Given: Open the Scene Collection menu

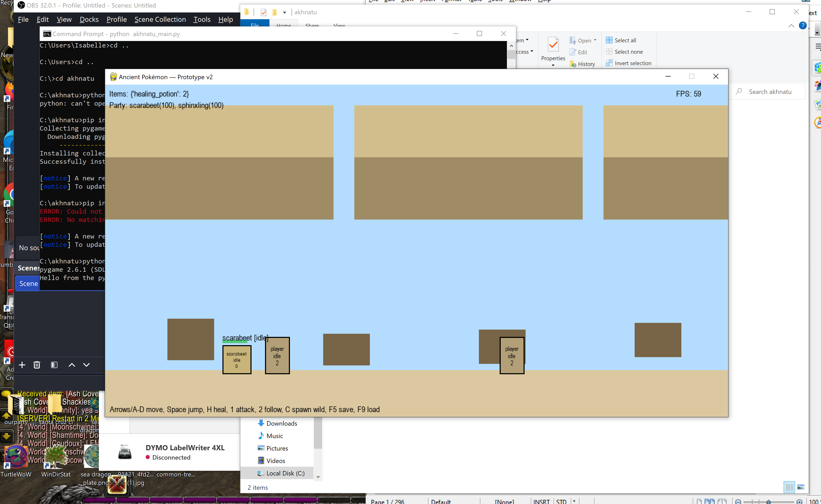Looking at the screenshot, I should click(160, 19).
